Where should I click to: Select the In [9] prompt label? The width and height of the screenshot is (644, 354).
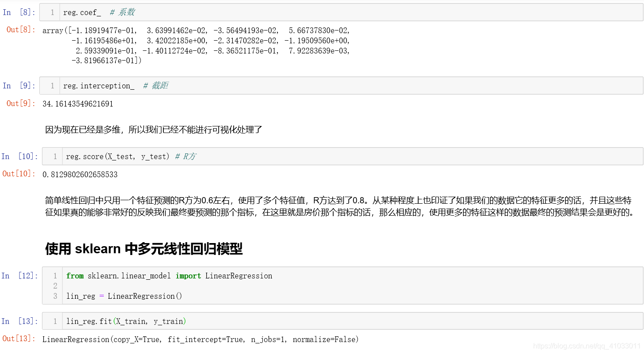(19, 86)
